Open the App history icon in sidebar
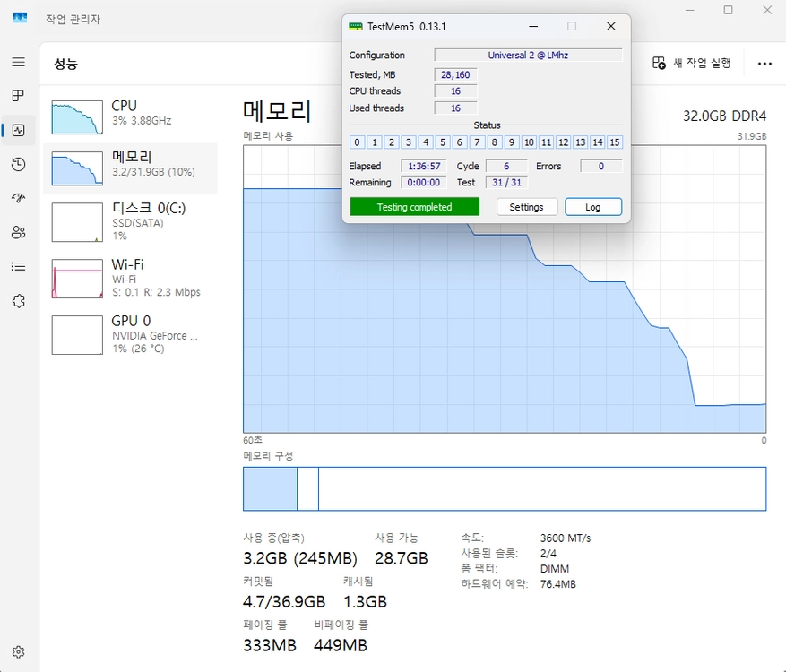The image size is (786, 672). coord(19,164)
